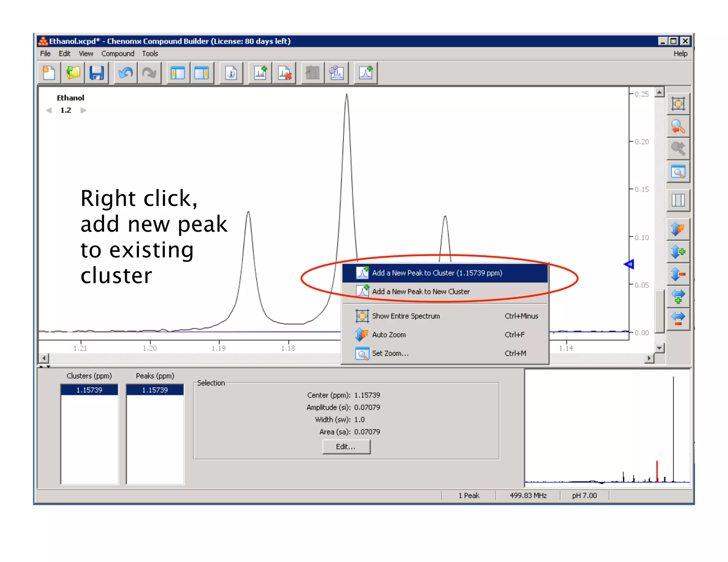Select peak 1.15739 in Peaks list
The width and height of the screenshot is (728, 562).
(x=155, y=390)
